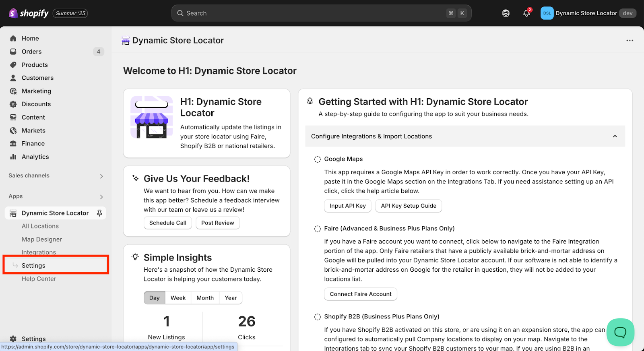Click the Home icon in sidebar
The image size is (644, 351).
click(x=13, y=38)
